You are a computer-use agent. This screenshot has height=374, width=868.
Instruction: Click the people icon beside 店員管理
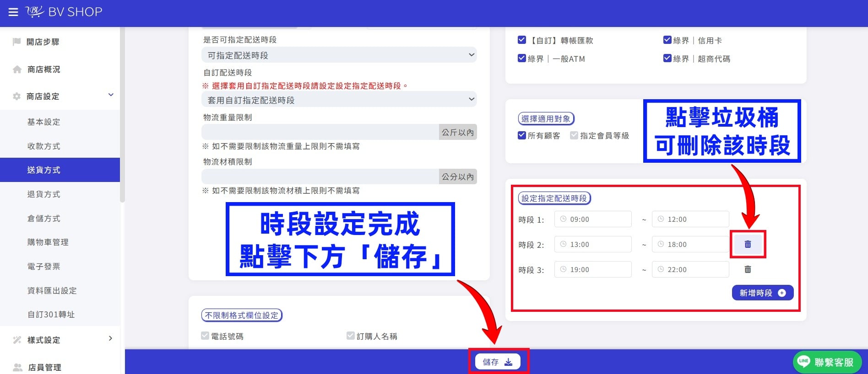click(17, 367)
